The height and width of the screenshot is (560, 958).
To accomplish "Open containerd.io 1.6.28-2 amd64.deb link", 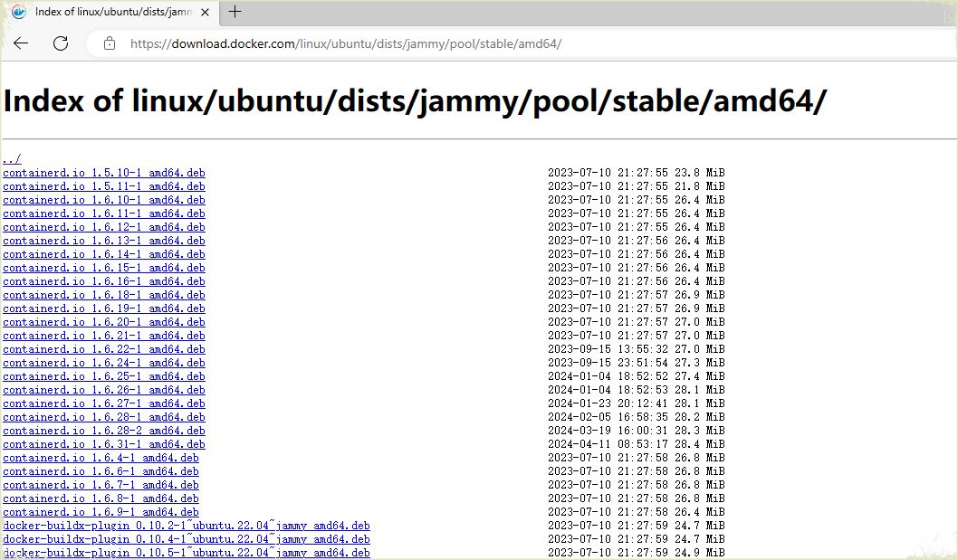I will pos(104,431).
